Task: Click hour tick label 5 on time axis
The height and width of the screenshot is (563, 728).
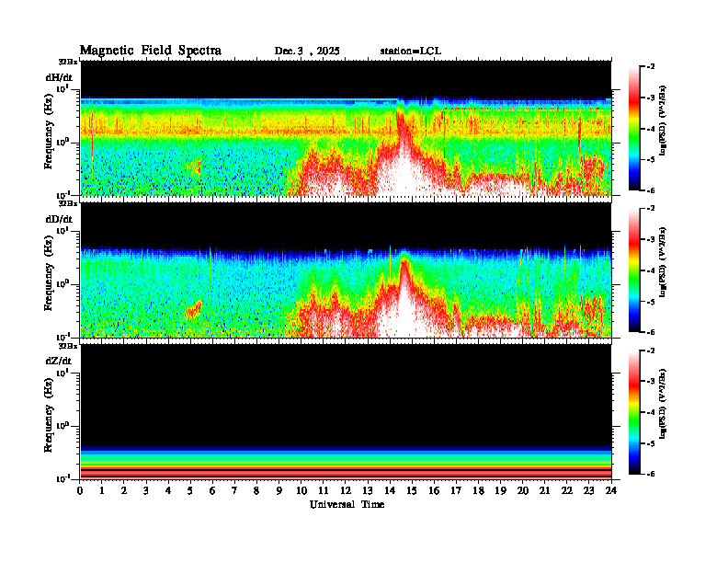Action: pyautogui.click(x=190, y=490)
